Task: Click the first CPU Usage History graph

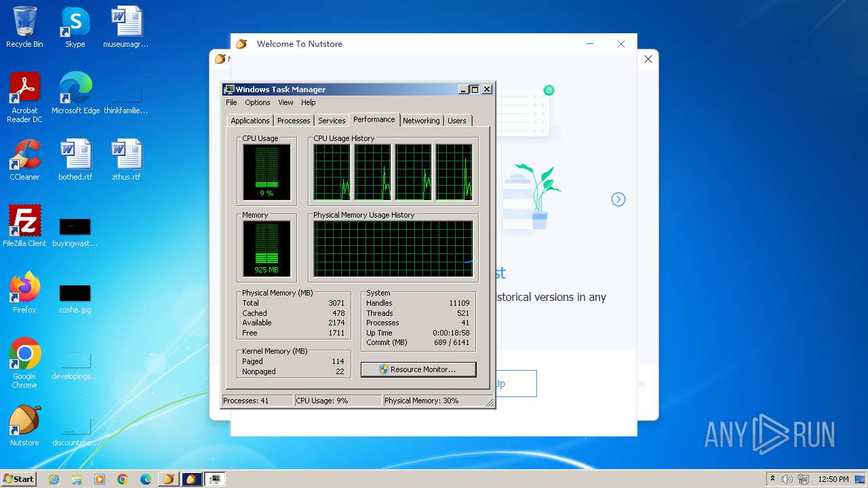Action: coord(332,172)
